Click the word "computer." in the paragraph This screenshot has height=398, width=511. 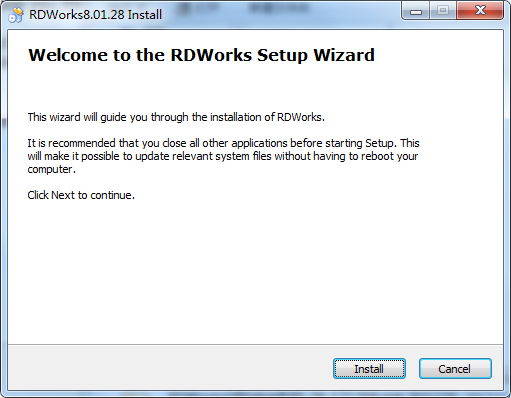(52, 169)
